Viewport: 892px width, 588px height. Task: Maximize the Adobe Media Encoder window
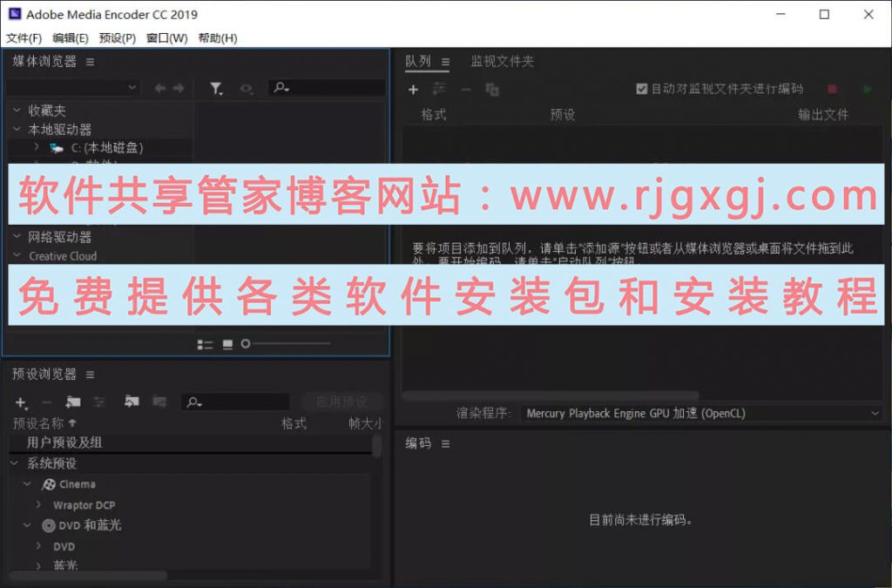pos(824,15)
